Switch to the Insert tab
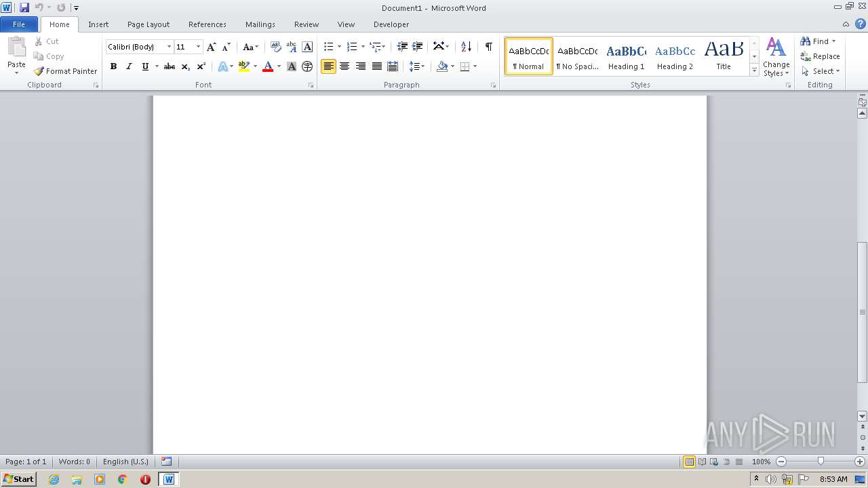This screenshot has width=868, height=488. coord(98,24)
